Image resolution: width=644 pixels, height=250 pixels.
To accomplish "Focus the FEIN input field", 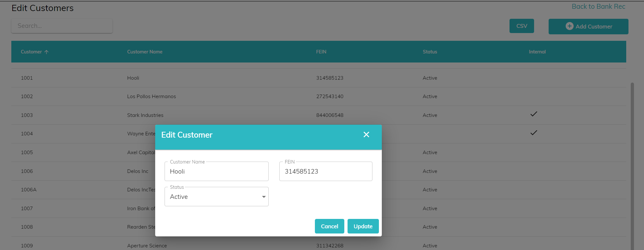I will coord(326,172).
